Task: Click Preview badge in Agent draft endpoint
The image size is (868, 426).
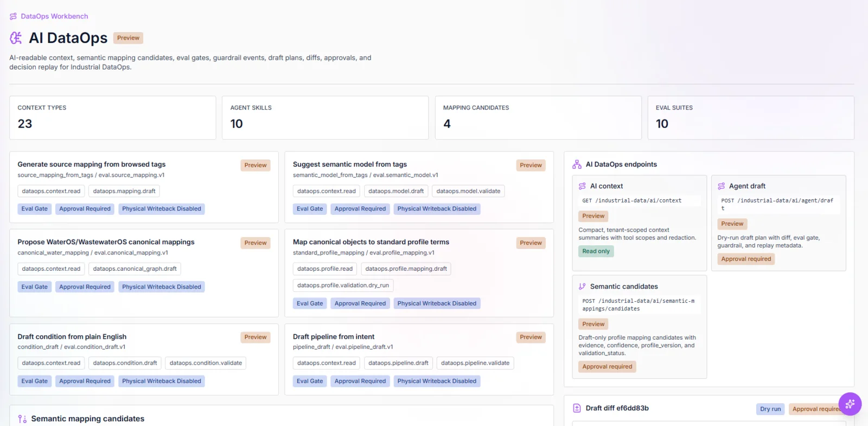Action: pyautogui.click(x=732, y=224)
